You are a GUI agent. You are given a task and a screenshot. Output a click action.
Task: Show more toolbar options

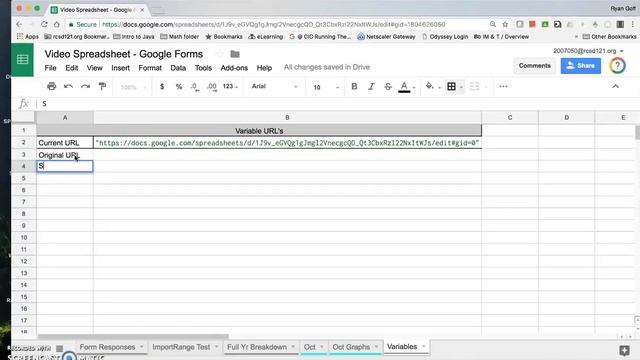click(x=503, y=87)
